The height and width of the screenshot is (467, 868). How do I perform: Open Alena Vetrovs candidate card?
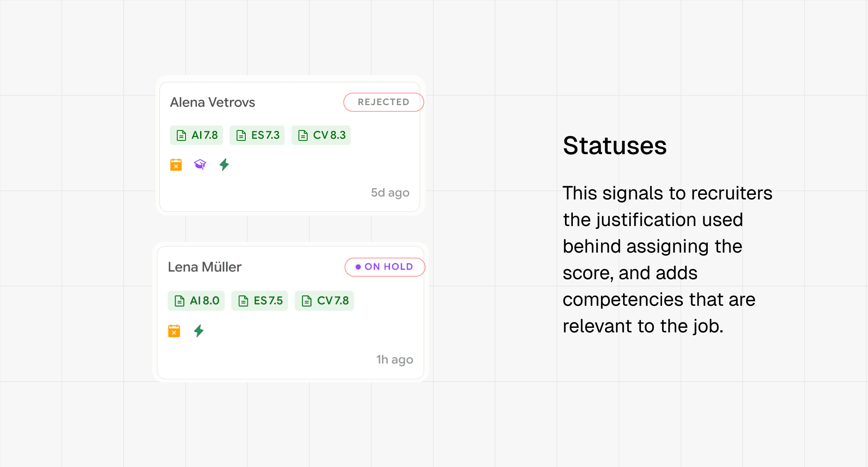(x=213, y=102)
